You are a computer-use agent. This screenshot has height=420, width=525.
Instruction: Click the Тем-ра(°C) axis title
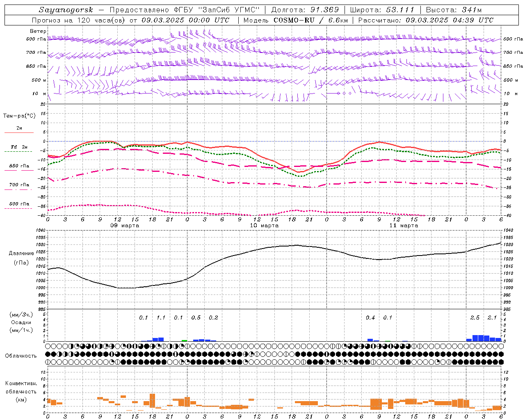pyautogui.click(x=19, y=116)
